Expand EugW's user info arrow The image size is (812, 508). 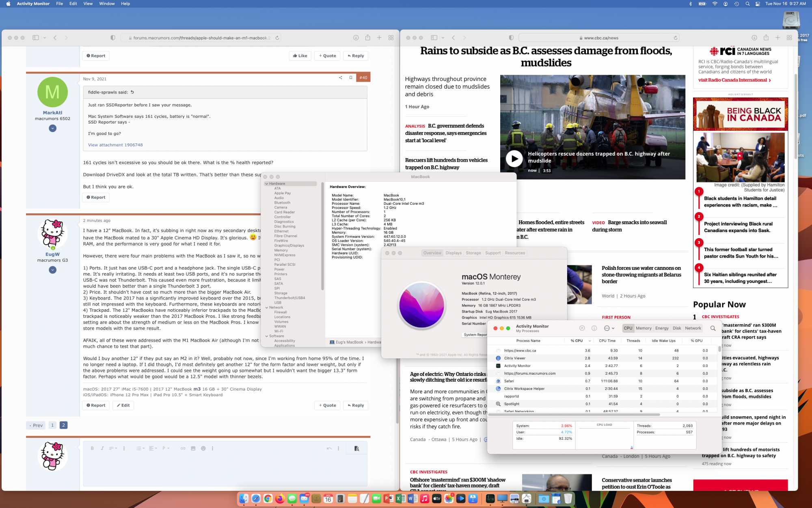[52, 270]
